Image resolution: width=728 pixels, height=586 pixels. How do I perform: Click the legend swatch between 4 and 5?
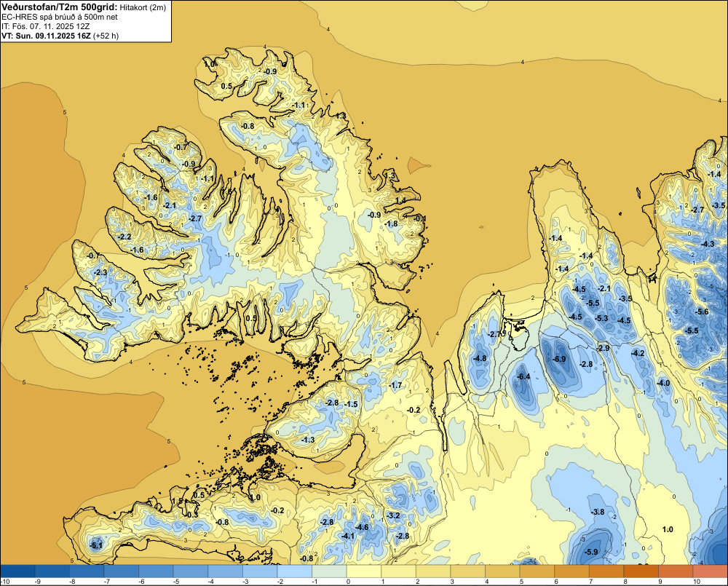[502, 571]
